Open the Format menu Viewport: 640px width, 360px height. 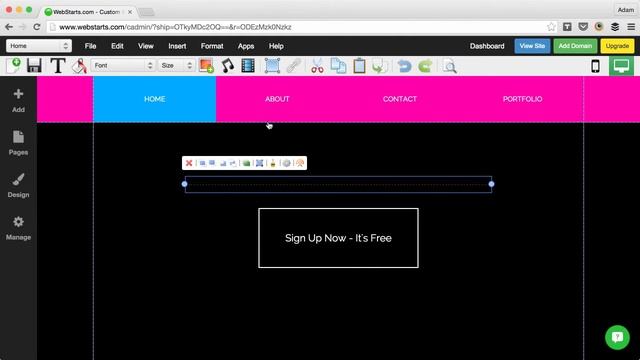[x=212, y=46]
